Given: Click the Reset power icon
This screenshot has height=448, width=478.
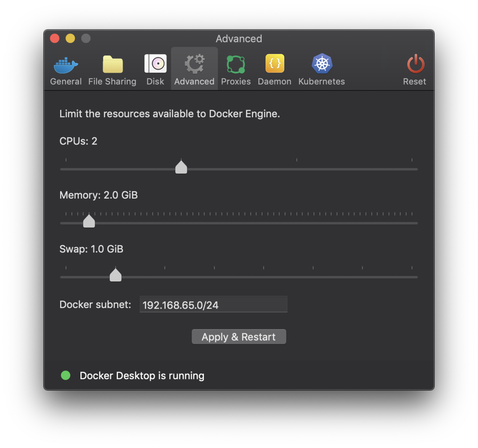Looking at the screenshot, I should [415, 64].
